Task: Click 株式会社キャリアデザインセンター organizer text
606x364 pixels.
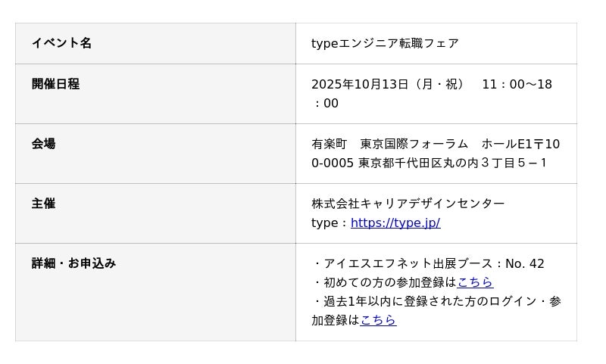Action: 408,204
